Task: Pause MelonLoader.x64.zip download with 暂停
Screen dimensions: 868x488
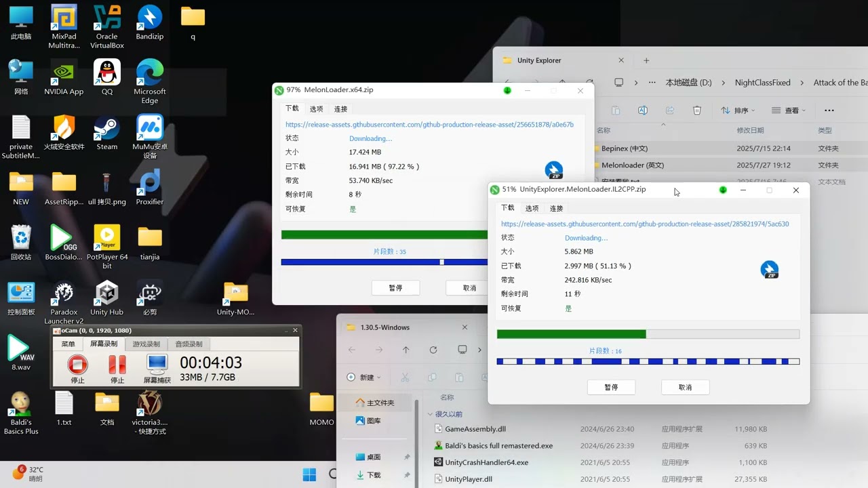Action: 395,287
